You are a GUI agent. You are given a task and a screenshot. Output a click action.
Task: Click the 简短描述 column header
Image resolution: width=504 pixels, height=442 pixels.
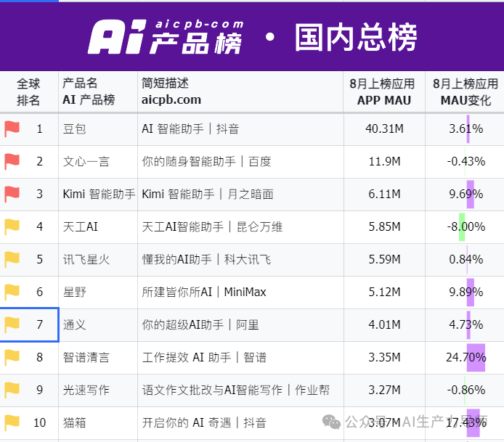(240, 92)
